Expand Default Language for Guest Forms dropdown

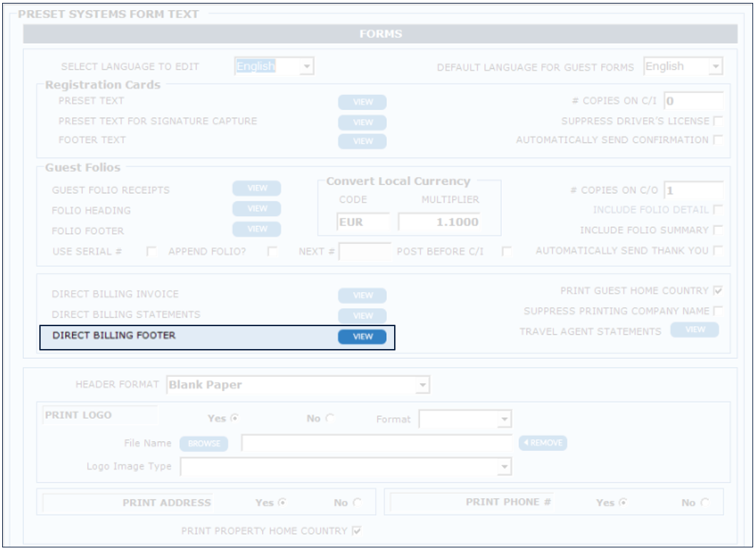click(x=683, y=67)
